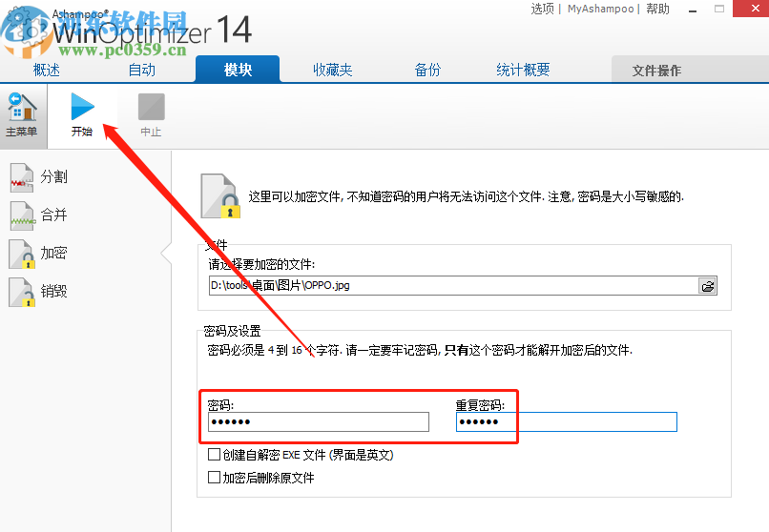Viewport: 769px width, 532px height.
Task: Focus the 密码 password field
Action: pos(319,421)
